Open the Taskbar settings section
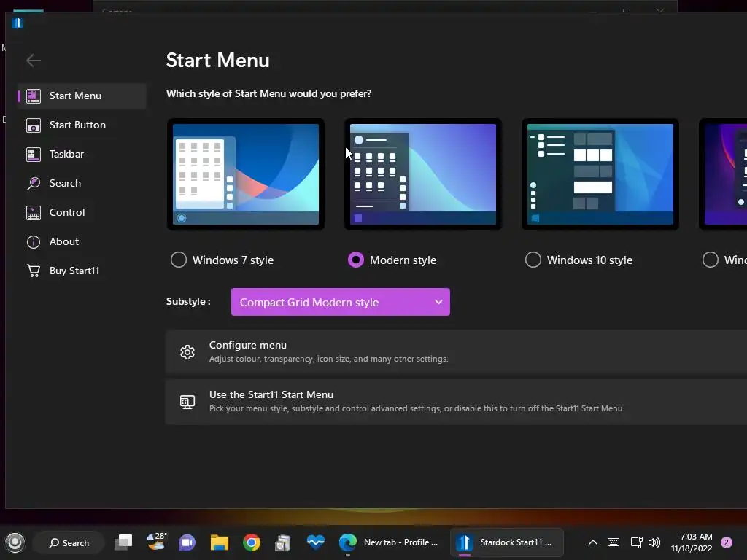747x560 pixels. coord(82,154)
